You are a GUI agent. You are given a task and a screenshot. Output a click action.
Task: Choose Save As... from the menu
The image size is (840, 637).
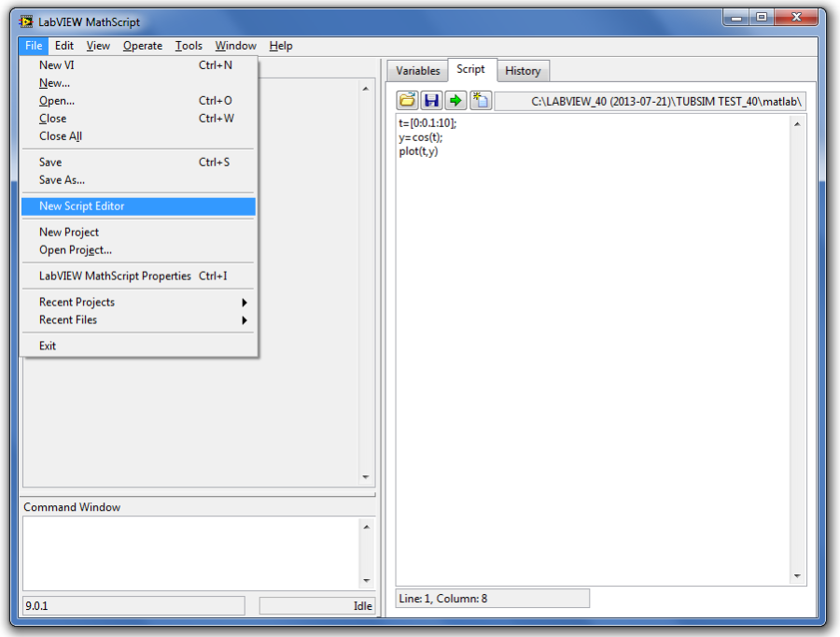coord(138,180)
